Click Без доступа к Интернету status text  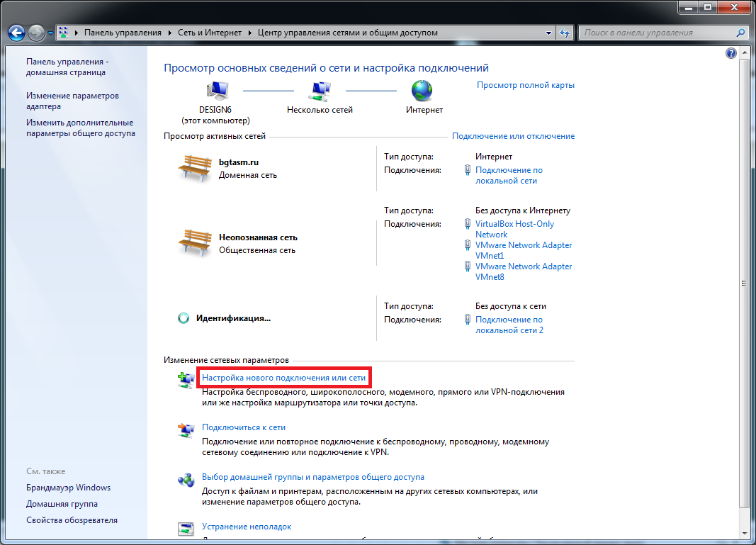523,210
